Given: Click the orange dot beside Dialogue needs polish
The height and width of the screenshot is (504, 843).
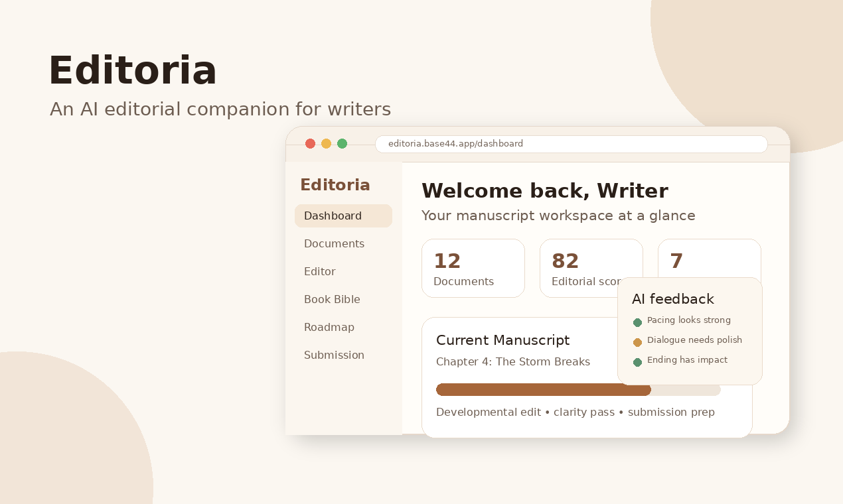Looking at the screenshot, I should 637,342.
